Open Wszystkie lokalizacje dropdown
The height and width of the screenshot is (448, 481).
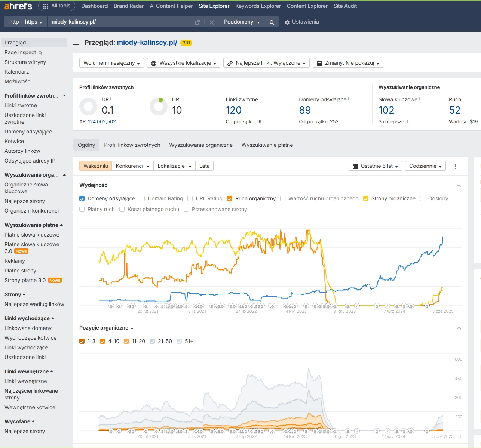184,63
